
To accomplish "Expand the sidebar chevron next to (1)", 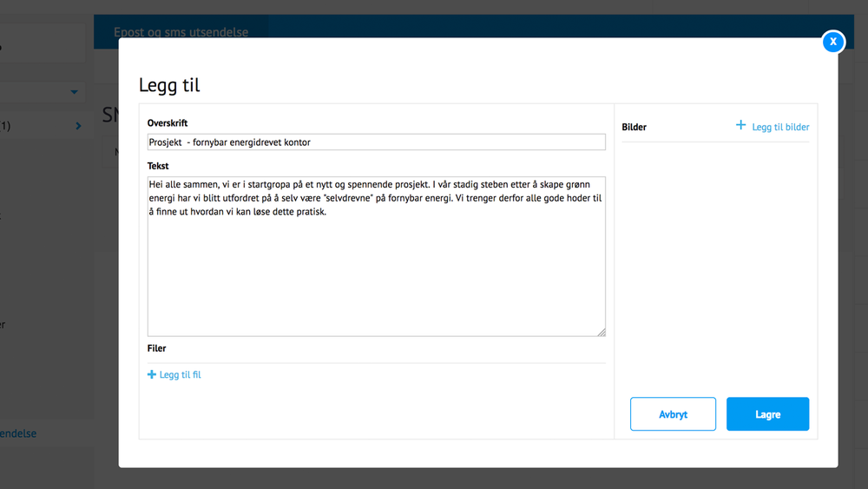I will (78, 126).
